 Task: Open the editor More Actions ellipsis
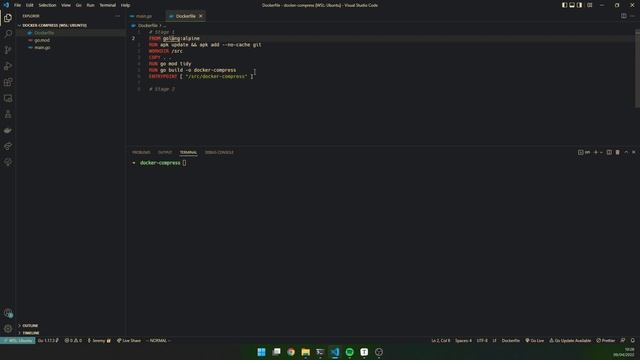coord(632,16)
